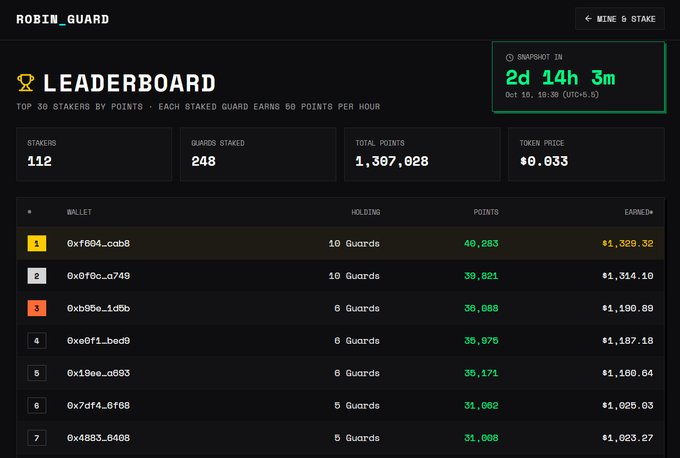This screenshot has width=680, height=458.
Task: Click 6 Guards holding for 0xb95e_1d5b
Action: (x=357, y=308)
